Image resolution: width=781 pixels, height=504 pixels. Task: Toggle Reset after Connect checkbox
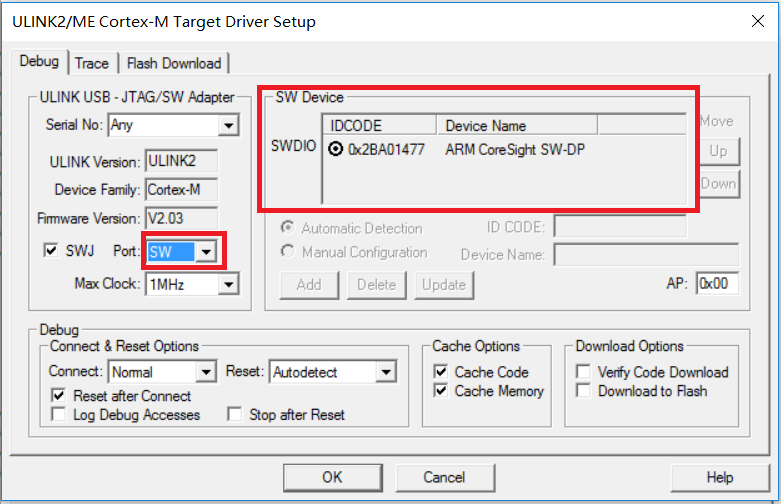point(59,395)
